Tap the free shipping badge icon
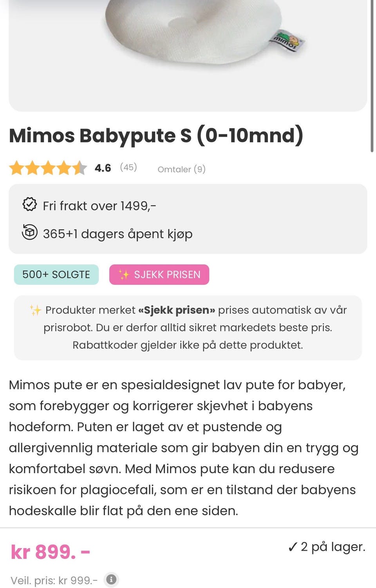The width and height of the screenshot is (376, 588). pyautogui.click(x=29, y=204)
